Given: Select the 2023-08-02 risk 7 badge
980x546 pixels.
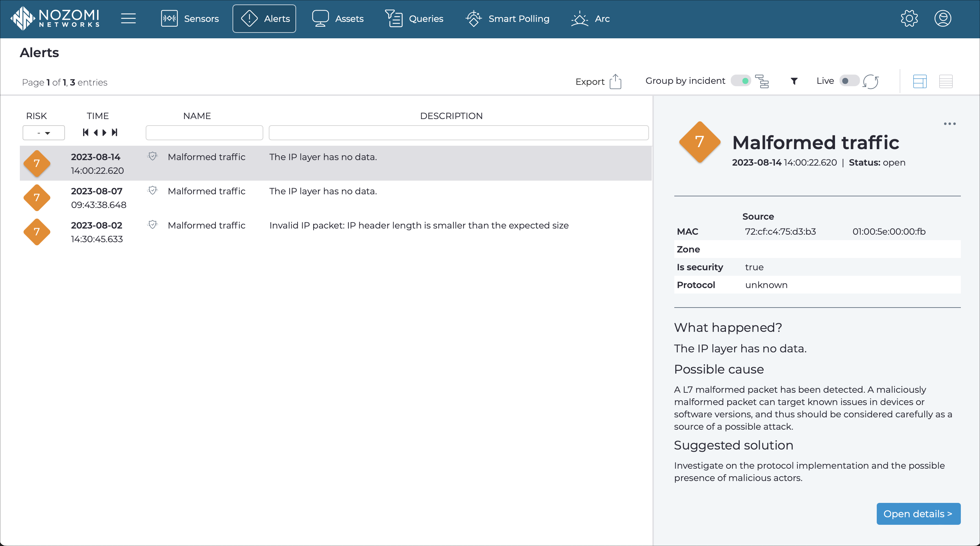Looking at the screenshot, I should [37, 232].
